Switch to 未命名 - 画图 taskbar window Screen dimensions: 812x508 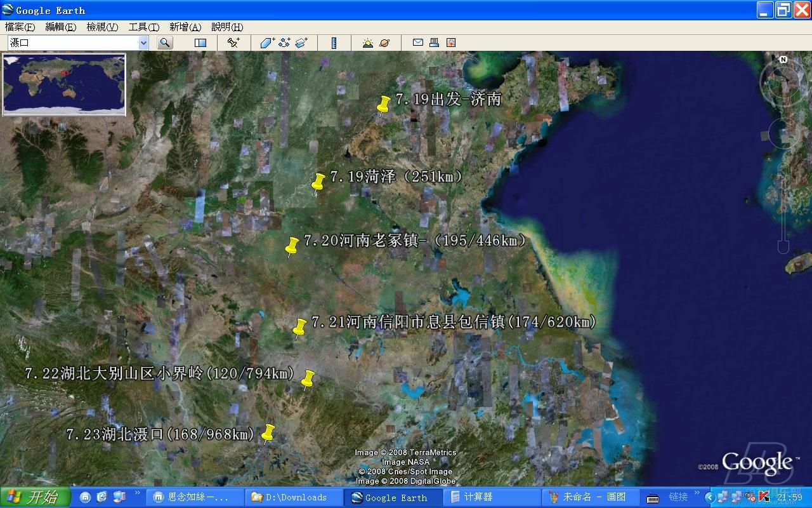click(x=590, y=497)
